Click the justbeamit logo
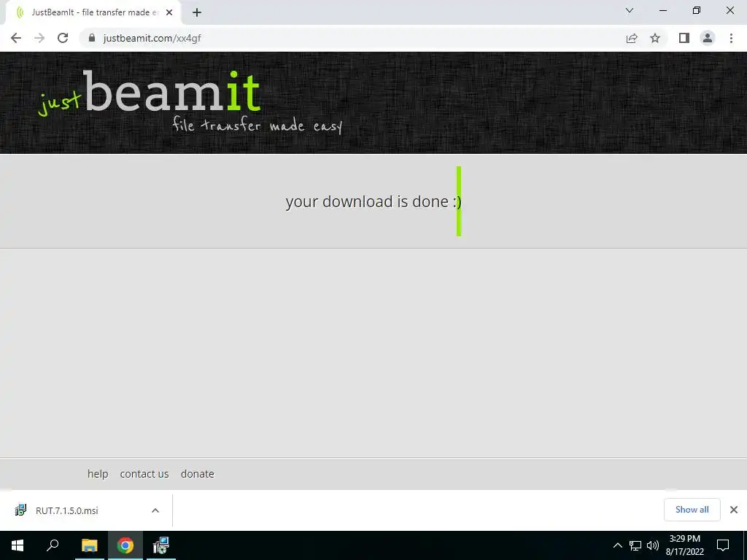The width and height of the screenshot is (747, 560). [150, 93]
